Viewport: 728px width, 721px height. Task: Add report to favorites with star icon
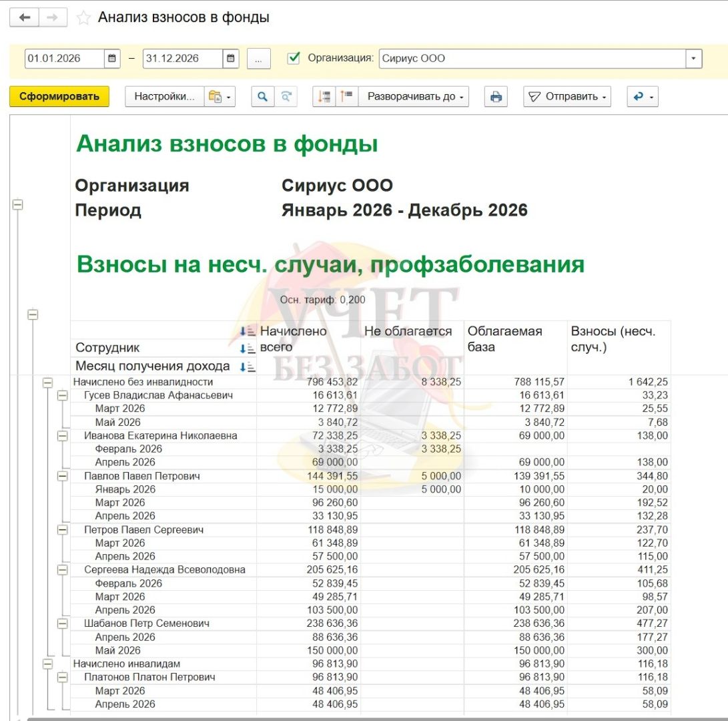[x=83, y=17]
